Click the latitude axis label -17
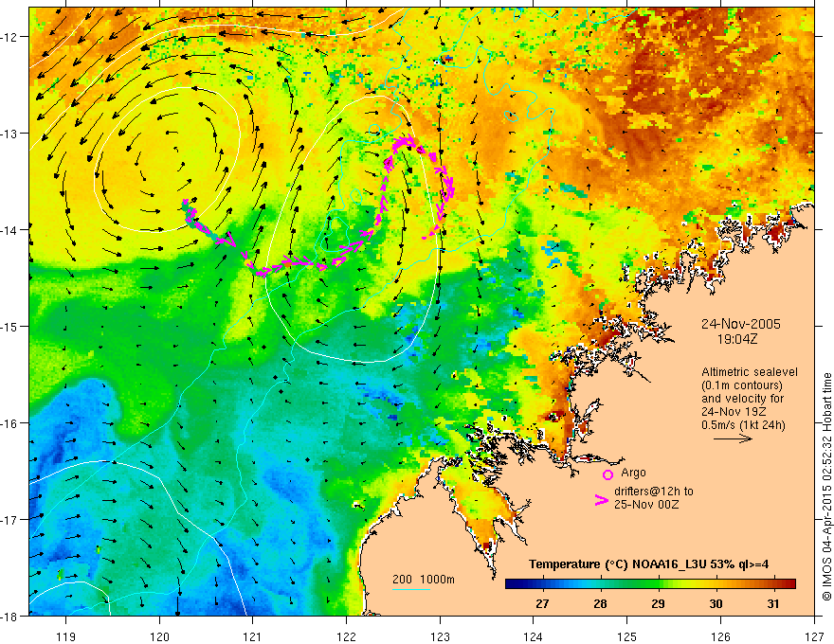834x644 pixels. (10, 519)
